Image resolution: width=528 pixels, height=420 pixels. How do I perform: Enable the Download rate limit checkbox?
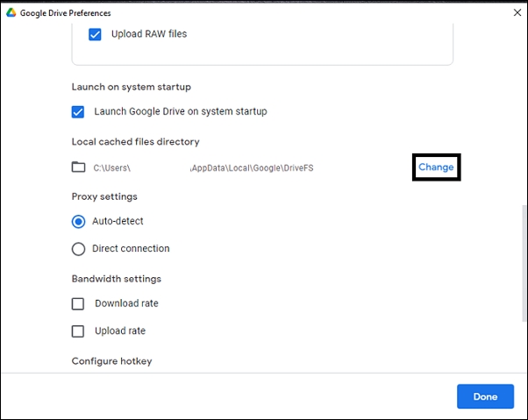(x=78, y=303)
